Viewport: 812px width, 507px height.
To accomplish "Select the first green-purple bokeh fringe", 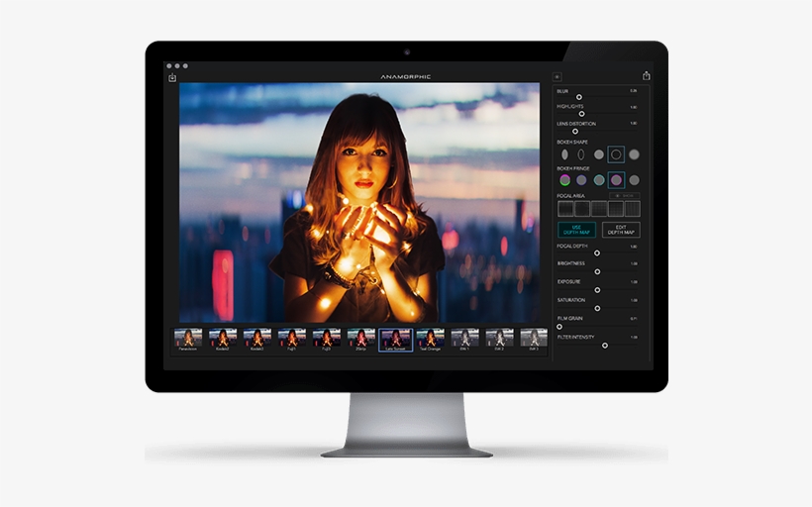I will (564, 180).
